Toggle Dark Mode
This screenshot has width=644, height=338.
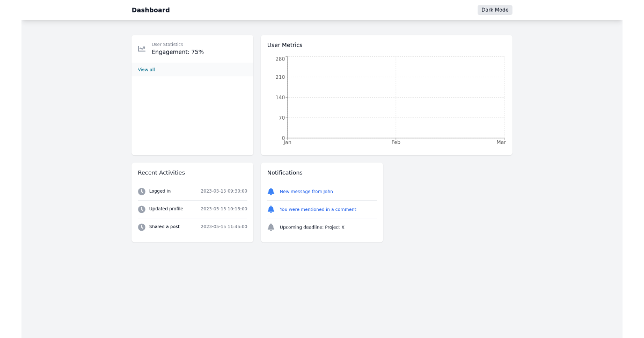point(494,10)
